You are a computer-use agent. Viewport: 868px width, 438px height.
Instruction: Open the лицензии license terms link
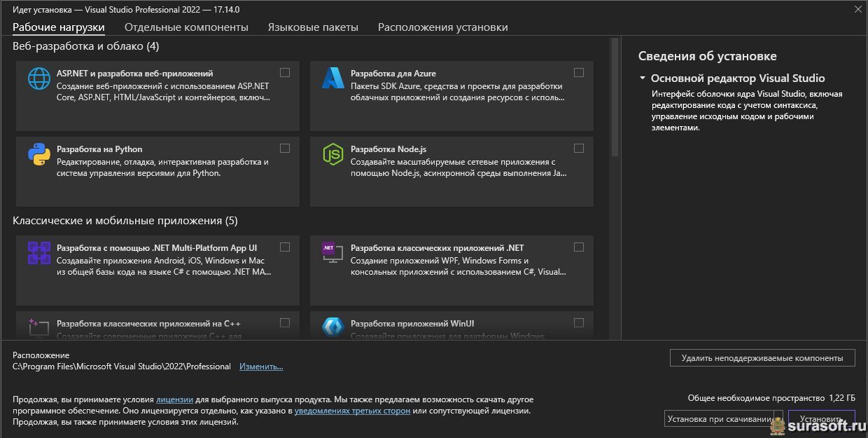click(174, 399)
